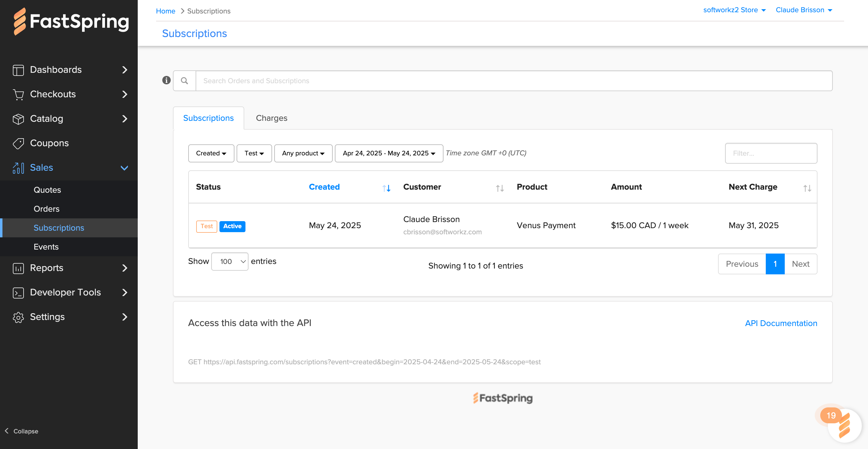Click the Coupons tag icon
The height and width of the screenshot is (449, 868).
coord(18,143)
